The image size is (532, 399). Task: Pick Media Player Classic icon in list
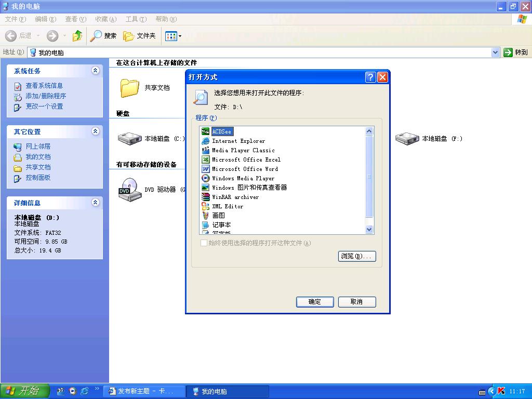pos(205,150)
